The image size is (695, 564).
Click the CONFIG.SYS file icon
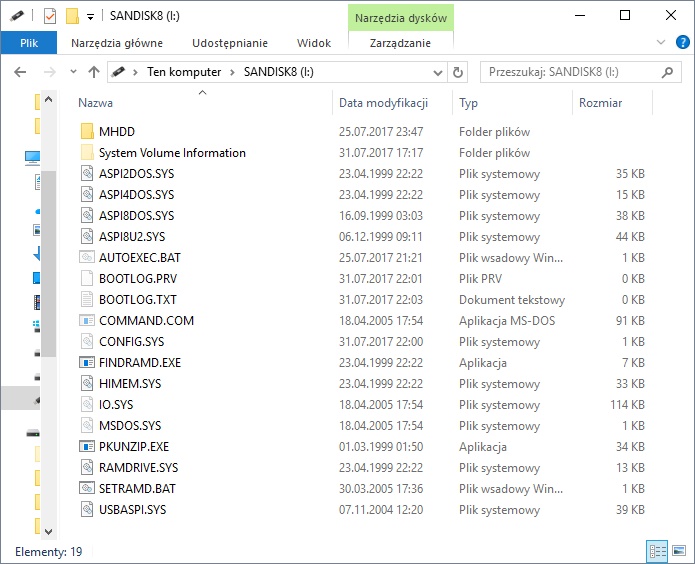coord(87,341)
